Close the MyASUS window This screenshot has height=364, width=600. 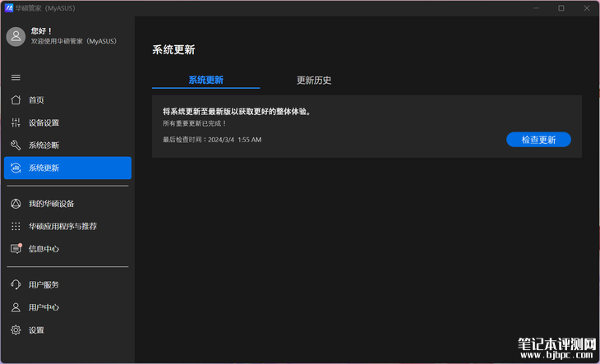[587, 8]
